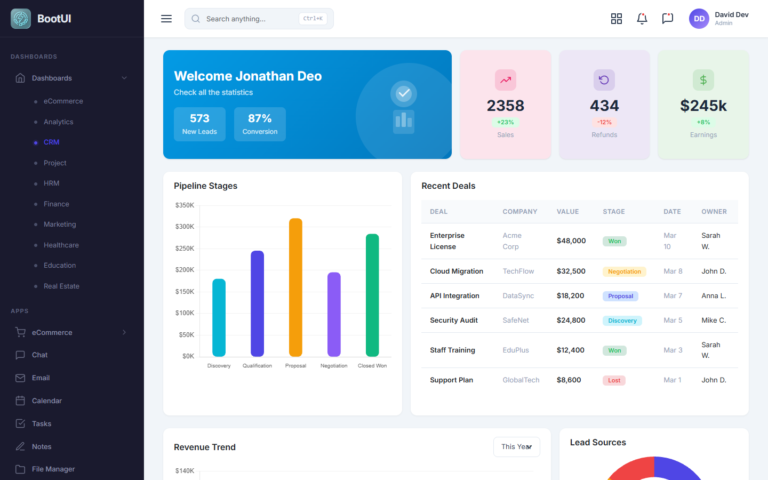Click the File Manager folder icon
The height and width of the screenshot is (480, 768).
pyautogui.click(x=20, y=469)
